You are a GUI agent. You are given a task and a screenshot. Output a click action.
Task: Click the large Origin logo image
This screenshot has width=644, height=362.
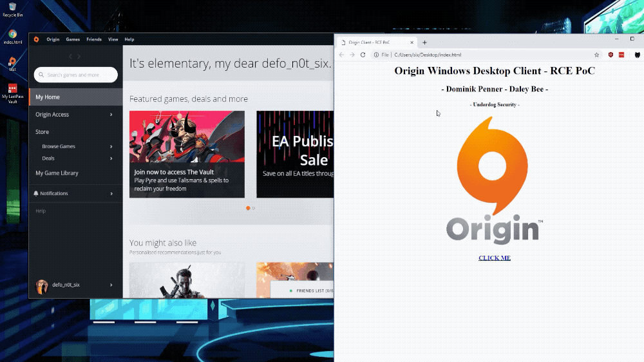(495, 180)
